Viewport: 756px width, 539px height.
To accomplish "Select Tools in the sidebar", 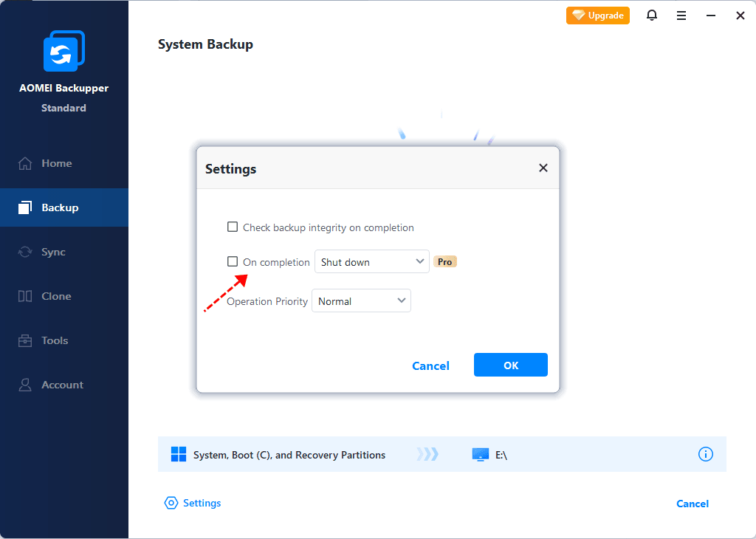I will pos(55,340).
